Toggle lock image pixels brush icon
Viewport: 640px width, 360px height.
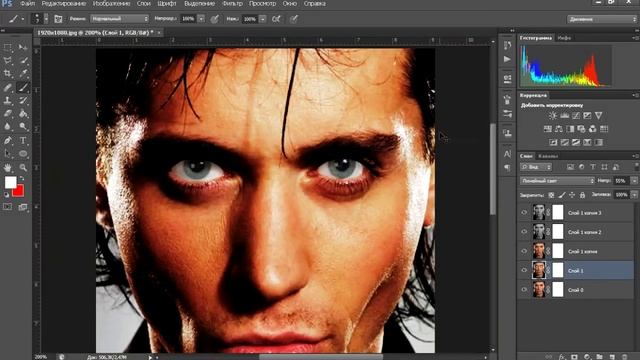pos(562,195)
